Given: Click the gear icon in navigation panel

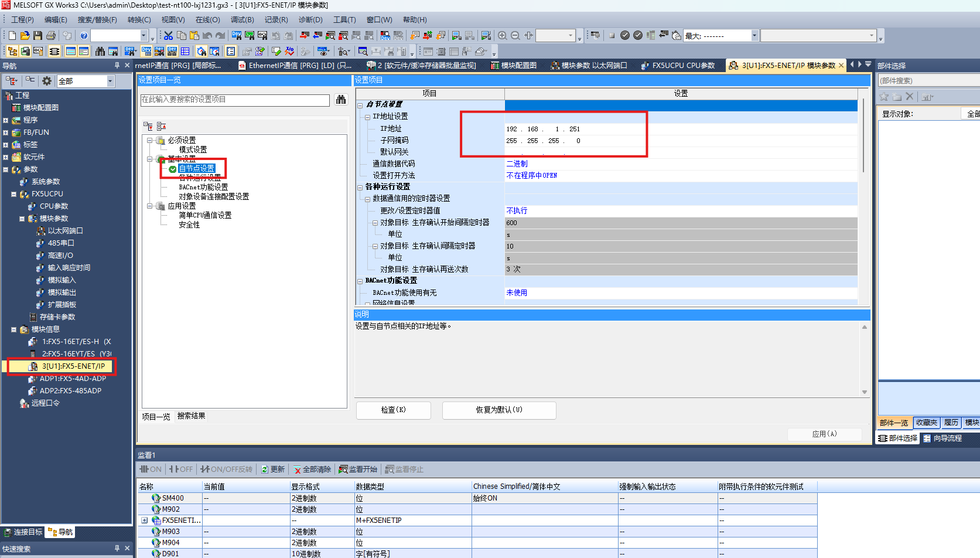Looking at the screenshot, I should pyautogui.click(x=47, y=81).
